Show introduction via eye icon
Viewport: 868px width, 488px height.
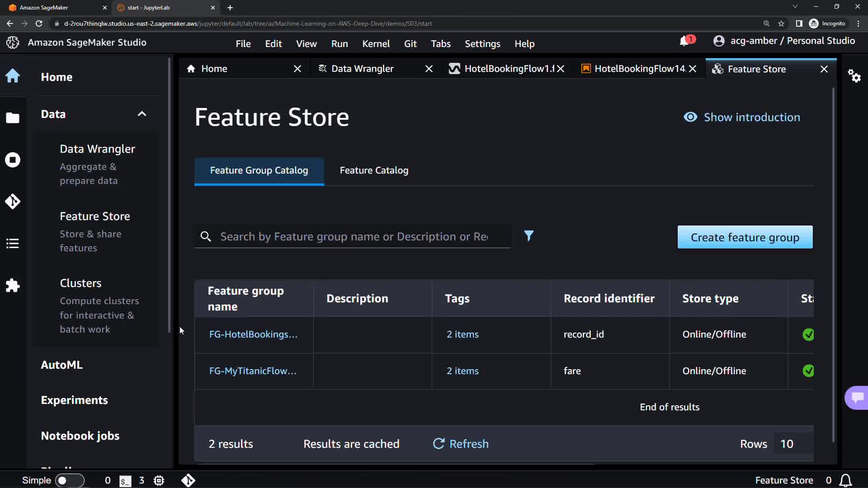point(690,117)
